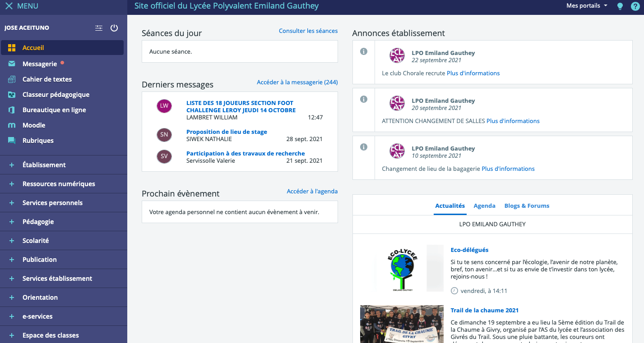Click the lightbulb icon in header
This screenshot has height=343, width=644.
620,6
